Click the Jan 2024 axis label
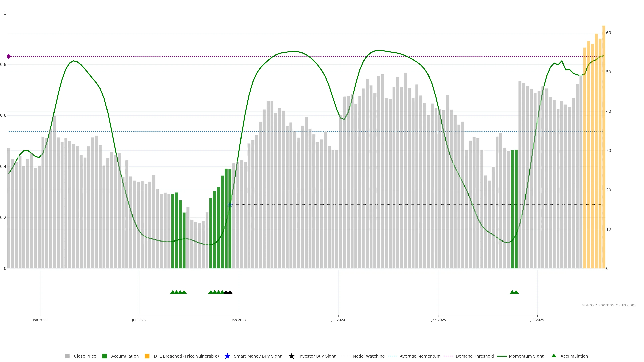The height and width of the screenshot is (362, 644). [239, 320]
